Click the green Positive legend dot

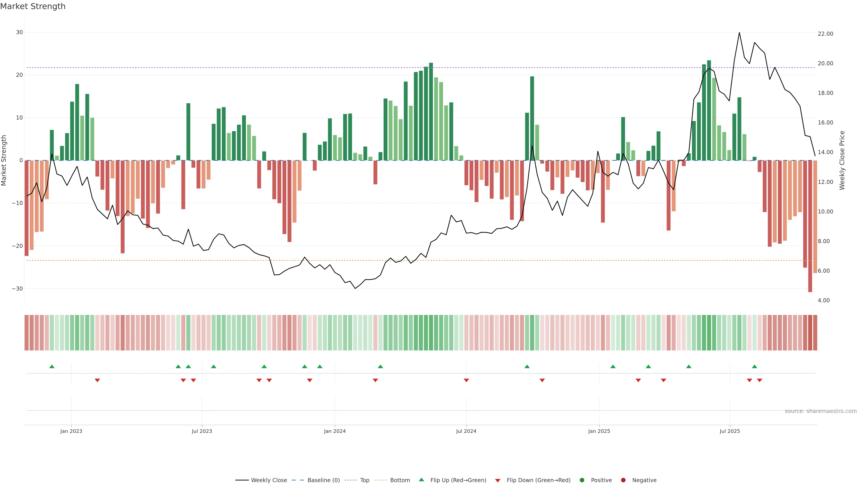pos(582,480)
